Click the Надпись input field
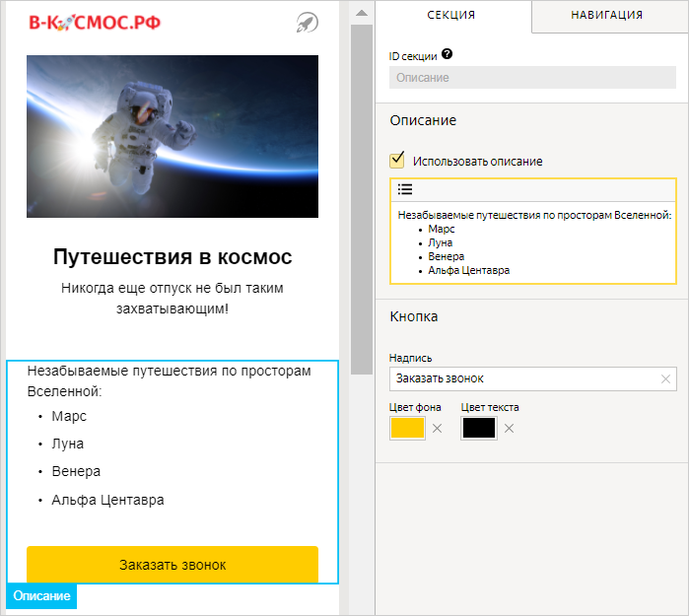689x616 pixels. pyautogui.click(x=522, y=378)
